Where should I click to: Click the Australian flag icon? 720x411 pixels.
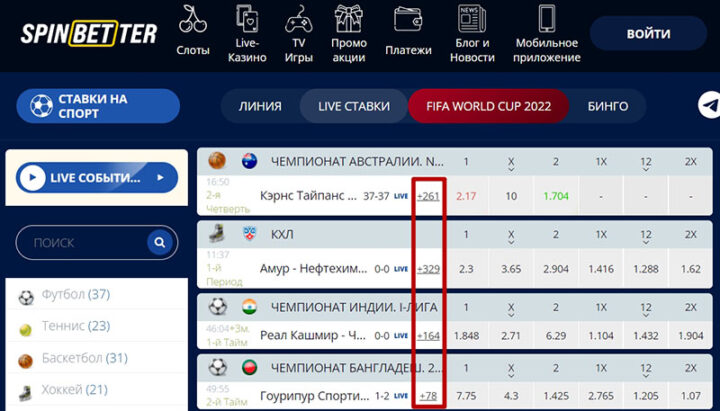[249, 161]
